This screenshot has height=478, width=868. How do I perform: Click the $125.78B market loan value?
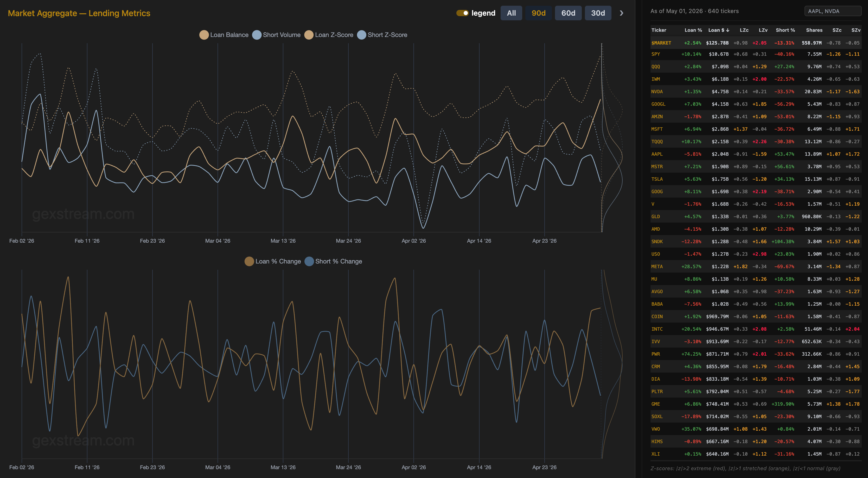coord(717,43)
